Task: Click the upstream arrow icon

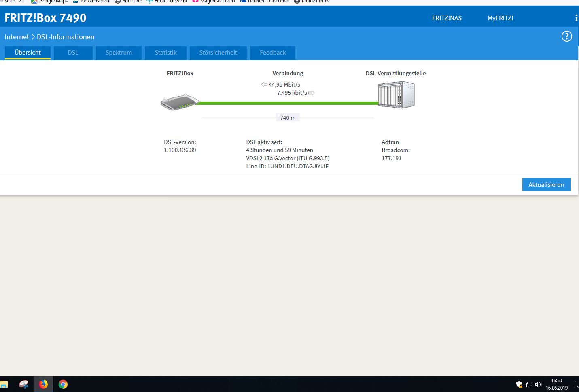Action: point(312,93)
